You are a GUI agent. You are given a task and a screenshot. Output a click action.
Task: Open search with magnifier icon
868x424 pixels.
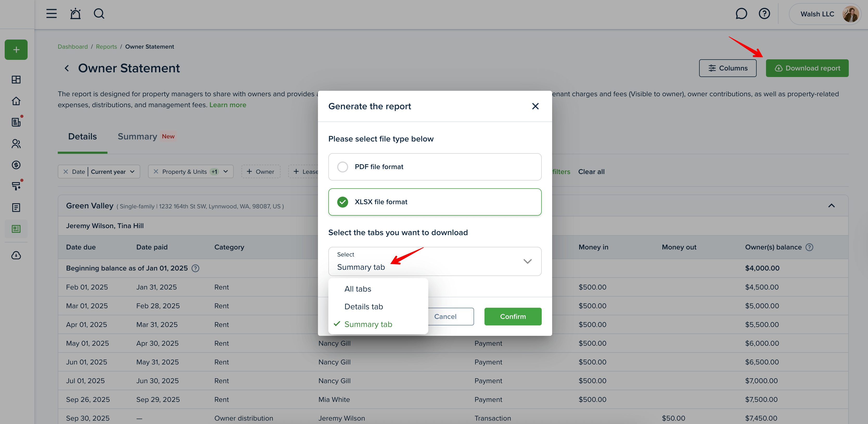coord(99,14)
